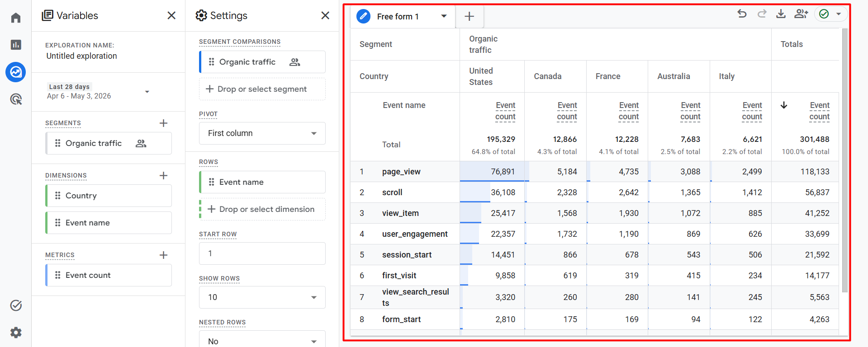Click first_visit row label
The height and width of the screenshot is (347, 868).
coord(399,276)
